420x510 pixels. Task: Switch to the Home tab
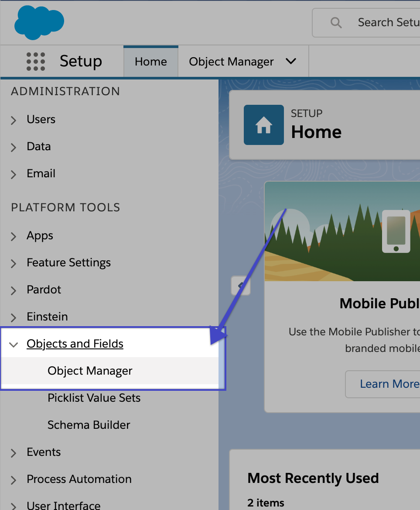click(x=151, y=62)
